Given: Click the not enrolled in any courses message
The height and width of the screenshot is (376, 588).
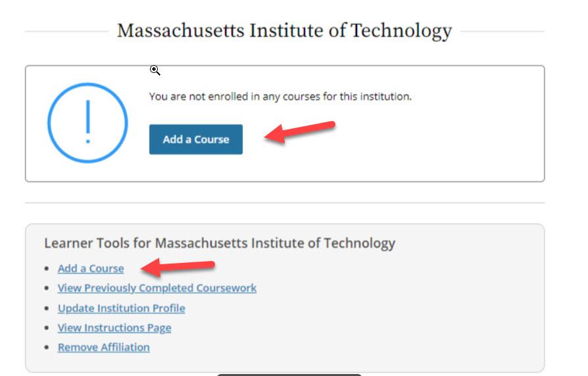Looking at the screenshot, I should click(x=280, y=97).
